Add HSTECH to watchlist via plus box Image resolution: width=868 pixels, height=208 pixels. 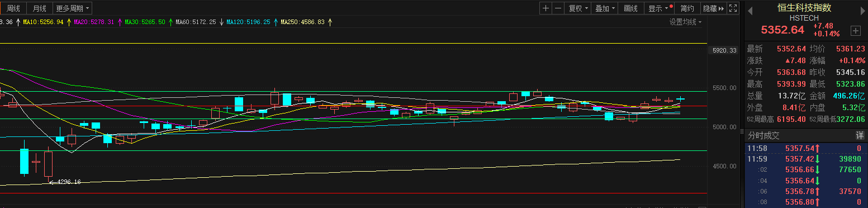click(x=855, y=30)
